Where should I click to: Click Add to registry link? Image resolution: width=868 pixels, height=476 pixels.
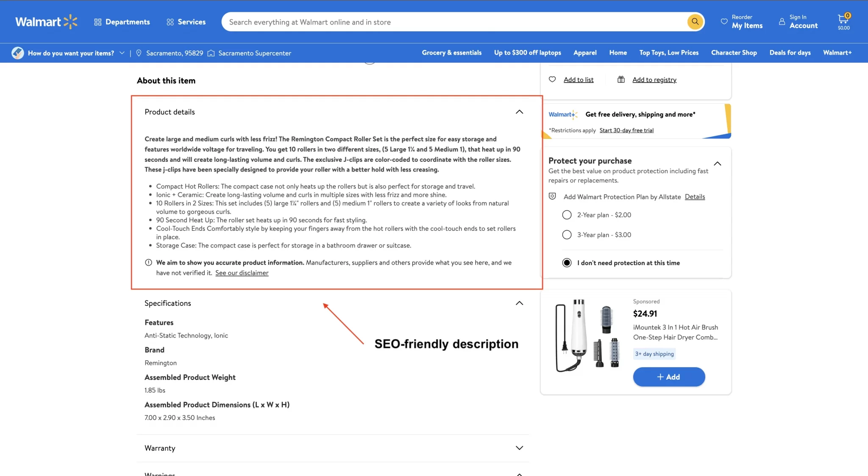coord(654,80)
